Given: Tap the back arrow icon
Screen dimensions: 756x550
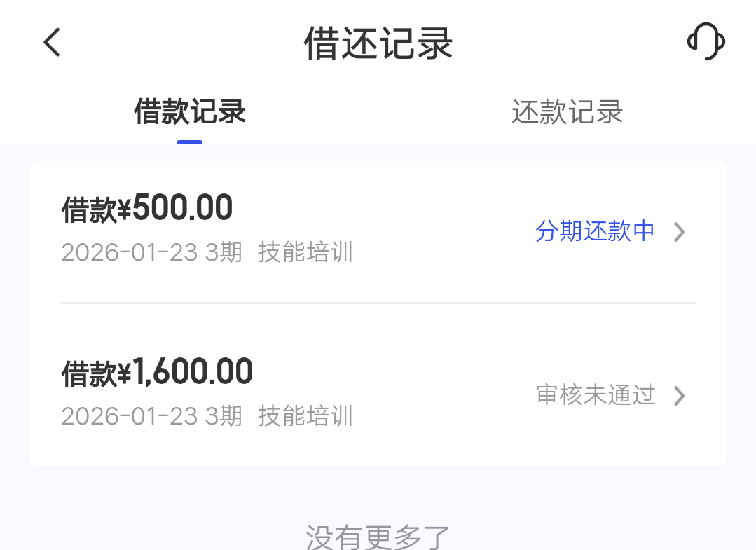Looking at the screenshot, I should [x=52, y=42].
